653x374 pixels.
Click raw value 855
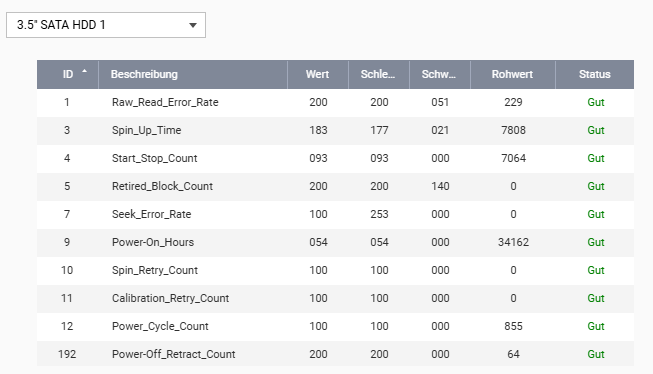point(513,326)
